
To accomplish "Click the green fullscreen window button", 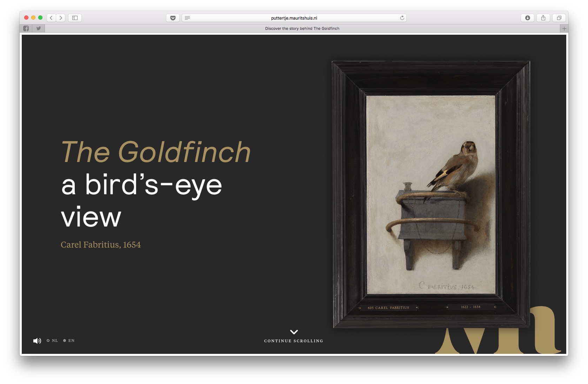I will [x=40, y=18].
